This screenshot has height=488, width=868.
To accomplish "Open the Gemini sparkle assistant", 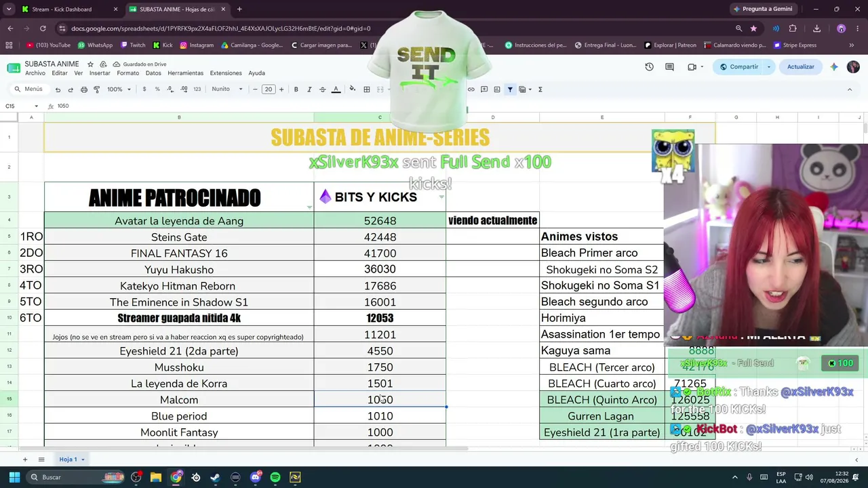I will coord(834,67).
